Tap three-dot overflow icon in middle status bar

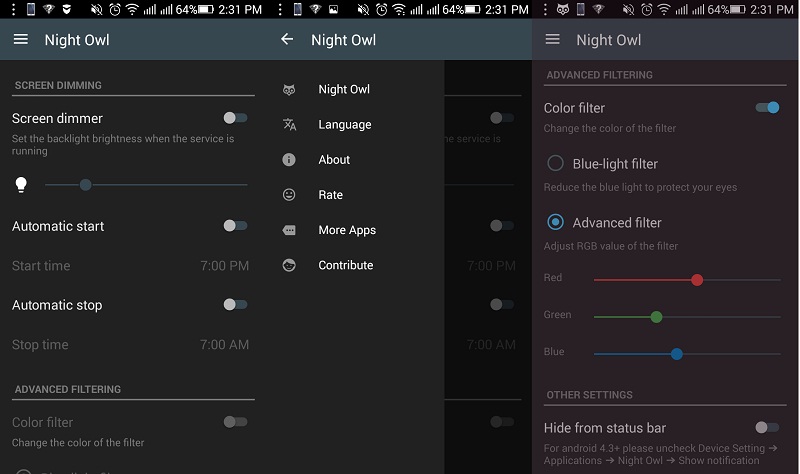(x=280, y=9)
